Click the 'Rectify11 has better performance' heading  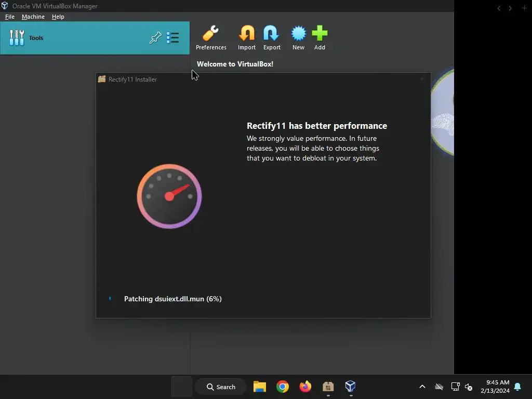317,126
